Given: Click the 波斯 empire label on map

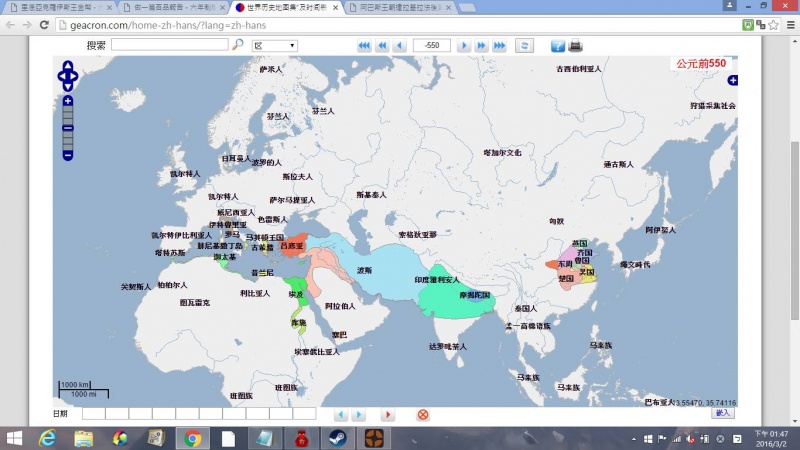Looking at the screenshot, I should tap(364, 270).
